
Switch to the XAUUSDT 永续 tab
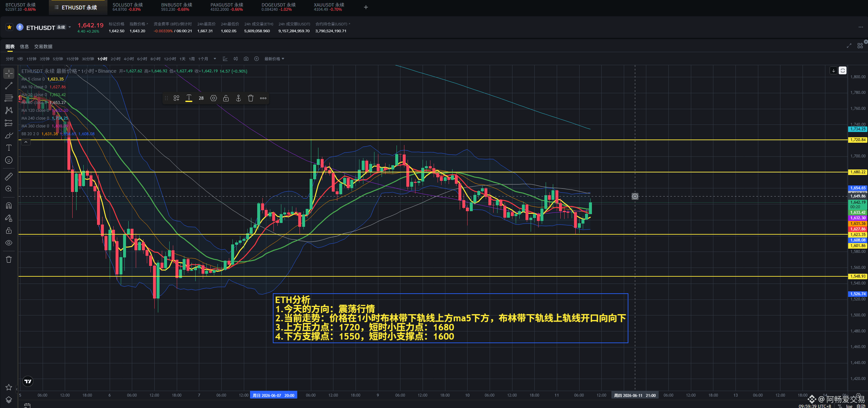(329, 7)
